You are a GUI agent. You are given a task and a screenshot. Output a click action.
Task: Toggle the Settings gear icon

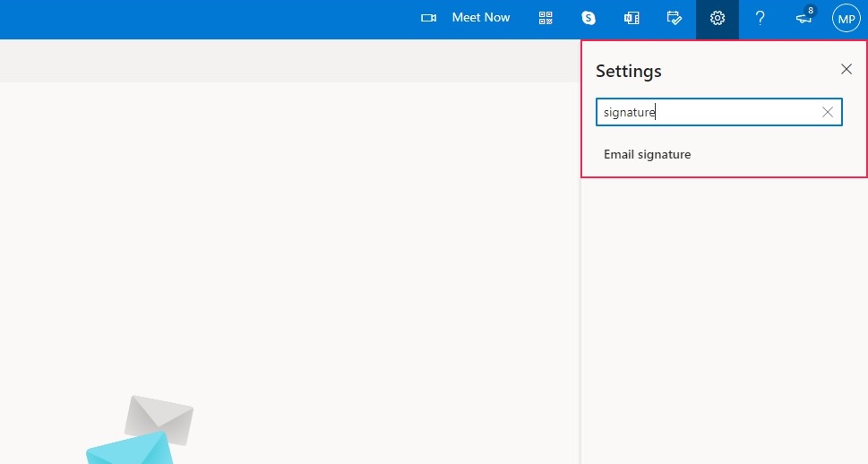tap(718, 18)
